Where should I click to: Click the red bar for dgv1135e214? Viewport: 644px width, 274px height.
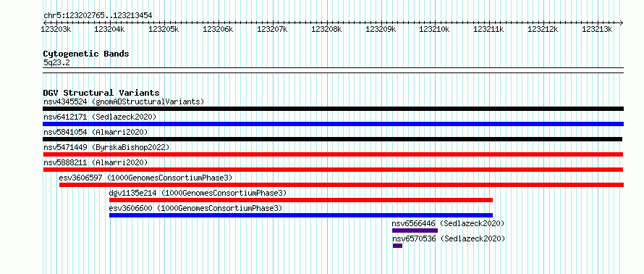pyautogui.click(x=300, y=200)
